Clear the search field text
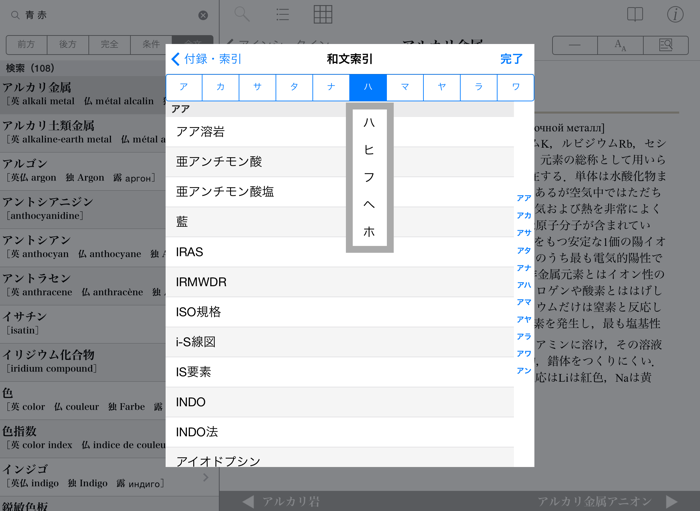Screen dimensions: 700x511 click(203, 15)
